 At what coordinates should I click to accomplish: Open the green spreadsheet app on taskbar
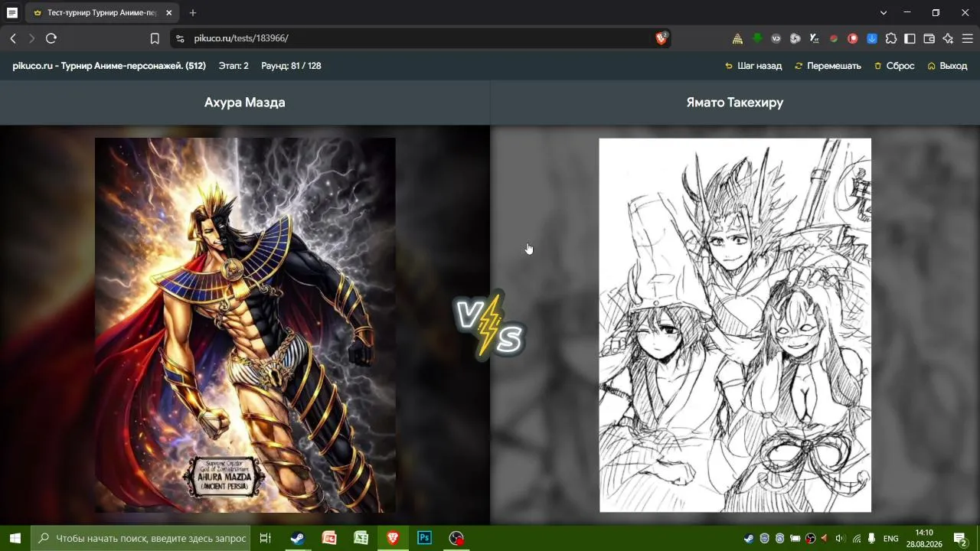(x=361, y=538)
